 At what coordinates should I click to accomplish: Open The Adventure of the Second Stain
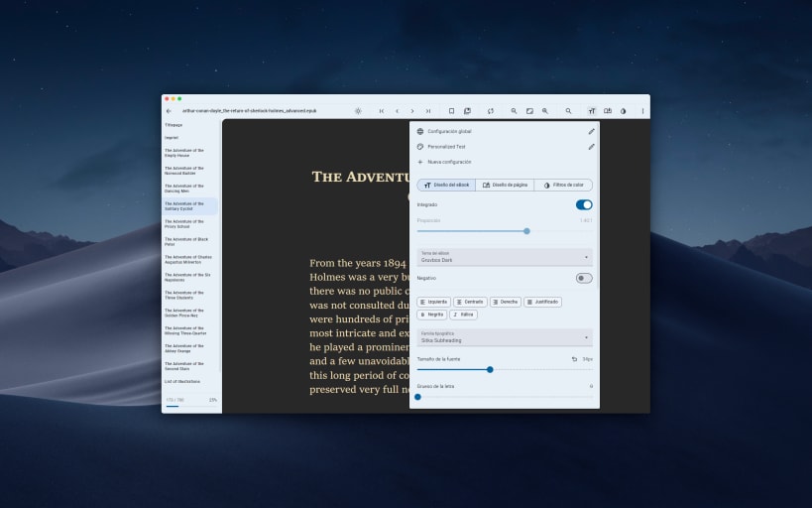[x=190, y=366]
